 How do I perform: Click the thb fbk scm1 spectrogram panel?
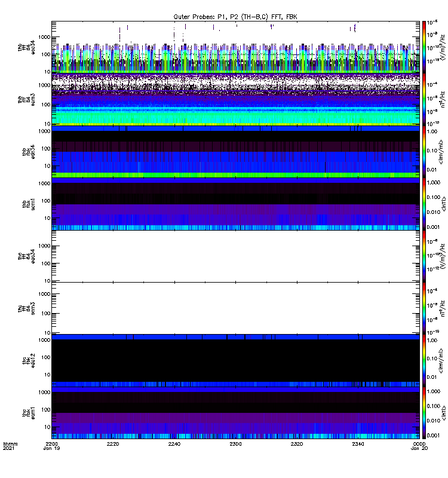pyautogui.click(x=235, y=204)
